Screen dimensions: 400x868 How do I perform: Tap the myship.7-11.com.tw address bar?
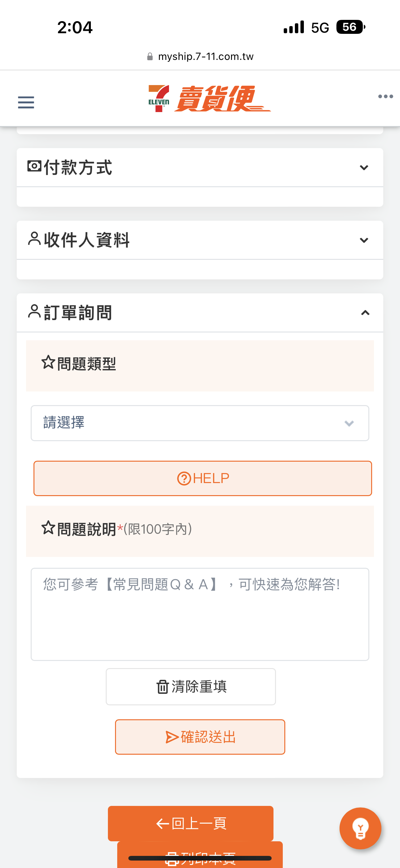point(200,56)
